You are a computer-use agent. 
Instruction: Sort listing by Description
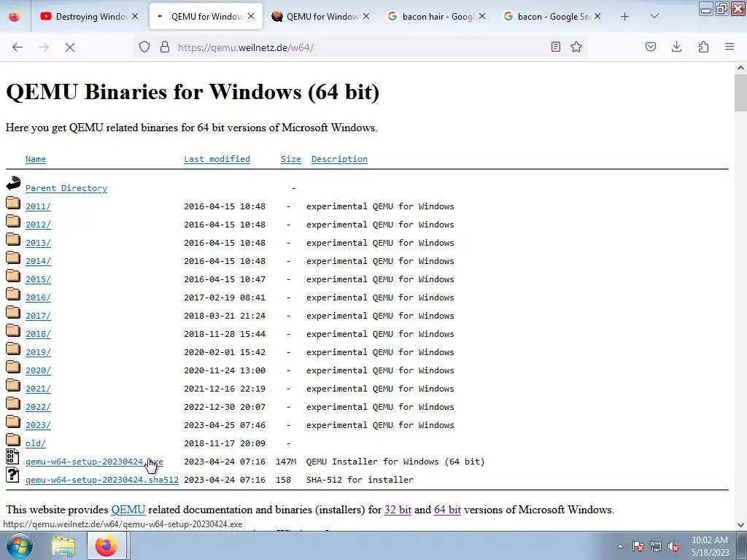pyautogui.click(x=339, y=159)
